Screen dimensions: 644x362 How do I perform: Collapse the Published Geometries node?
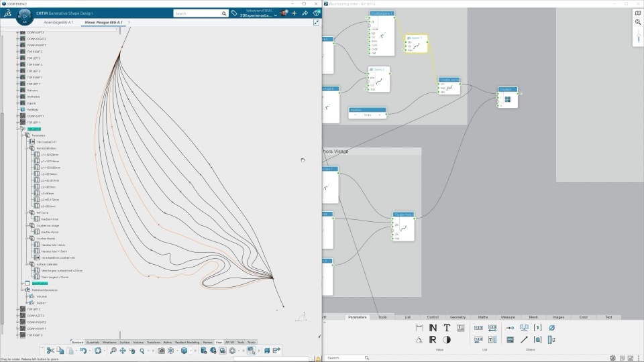tap(22, 290)
